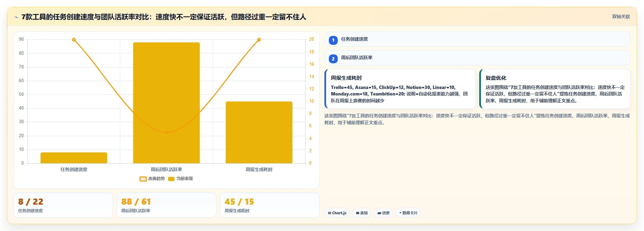This screenshot has height=231, width=644.
Task: Click the 8 / 22 任务创建速度 stat card
Action: point(63,205)
